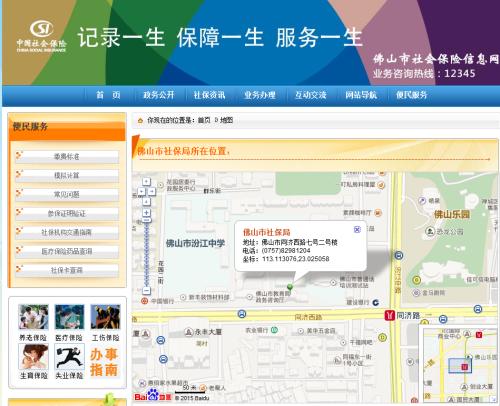The height and width of the screenshot is (406, 500).
Task: Open the 社保卡查询 sidebar link
Action: [67, 270]
